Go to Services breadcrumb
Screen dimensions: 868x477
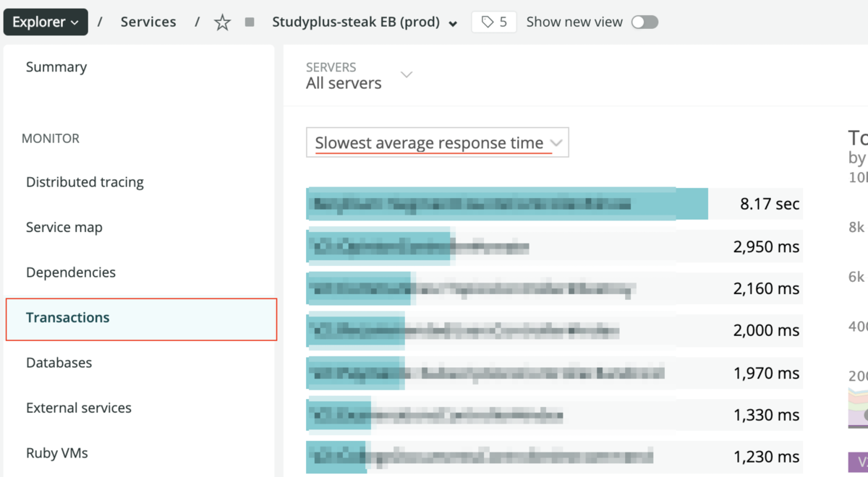tap(148, 22)
